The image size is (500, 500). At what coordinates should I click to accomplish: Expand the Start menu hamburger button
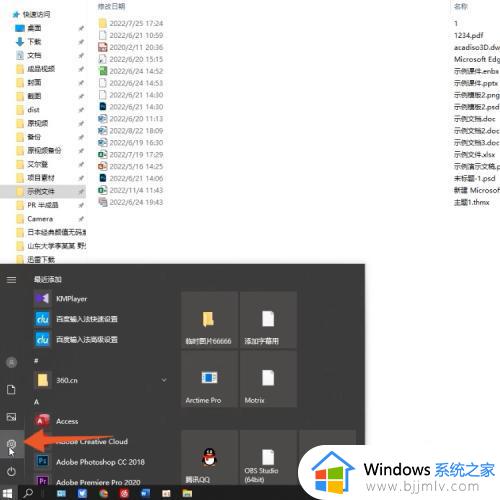click(11, 280)
